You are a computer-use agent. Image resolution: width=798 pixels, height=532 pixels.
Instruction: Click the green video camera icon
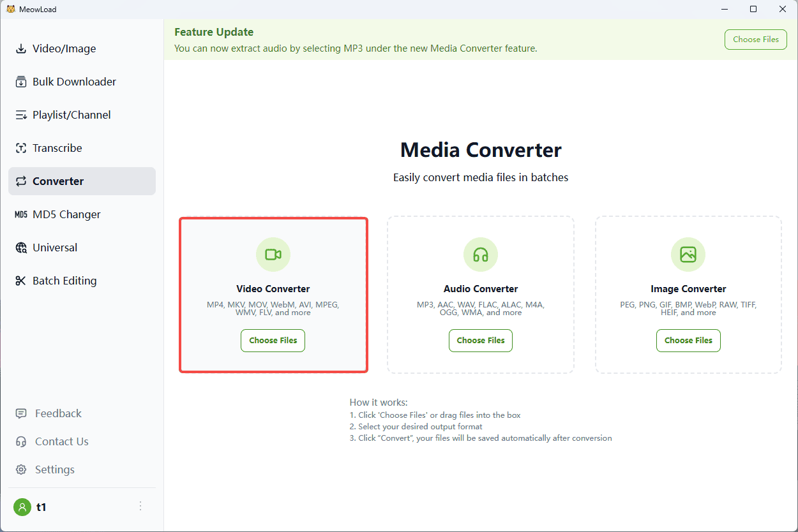coord(273,255)
